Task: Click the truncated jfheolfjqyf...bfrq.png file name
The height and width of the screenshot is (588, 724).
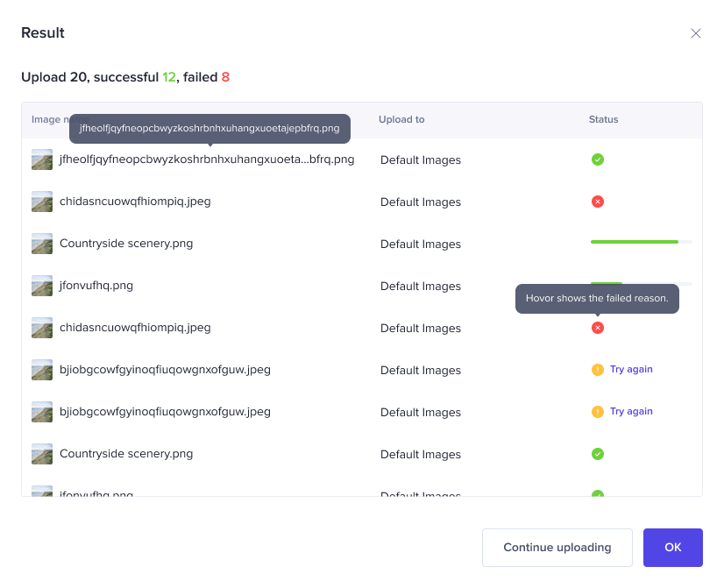Action: (x=207, y=159)
